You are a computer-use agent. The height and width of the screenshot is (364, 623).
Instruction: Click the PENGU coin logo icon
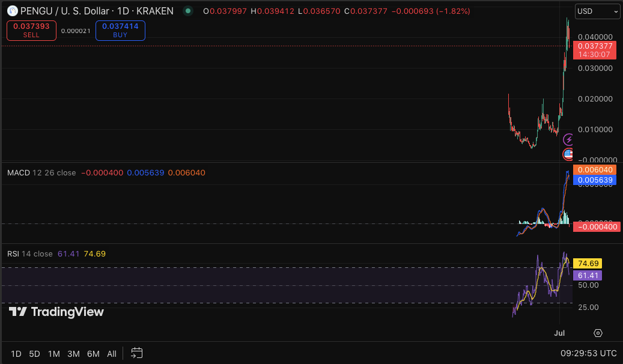13,11
